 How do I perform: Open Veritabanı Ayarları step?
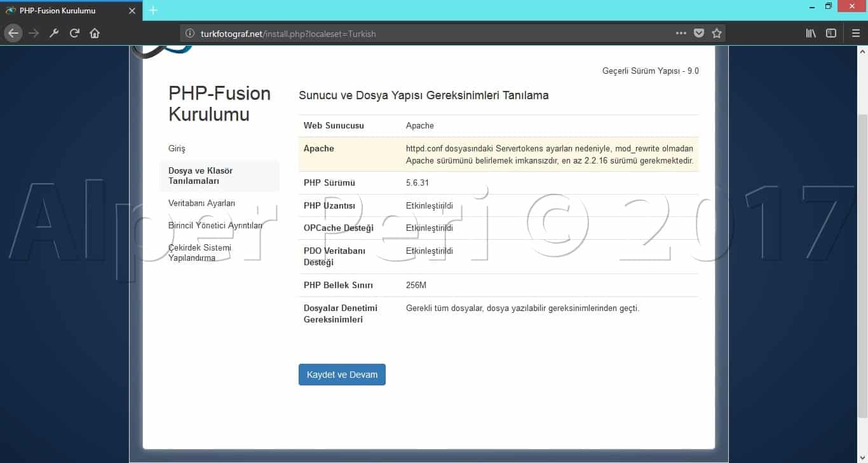click(201, 203)
